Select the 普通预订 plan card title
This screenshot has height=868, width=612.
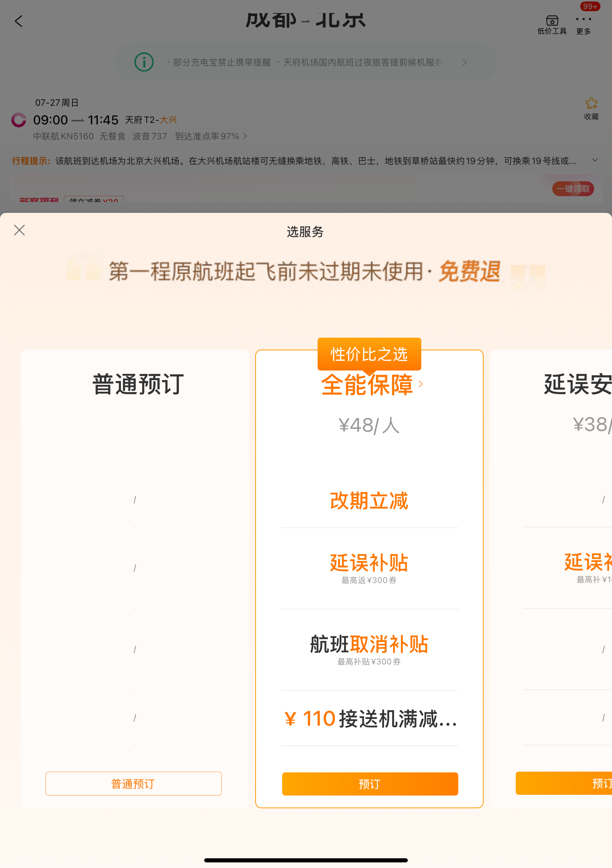(138, 384)
